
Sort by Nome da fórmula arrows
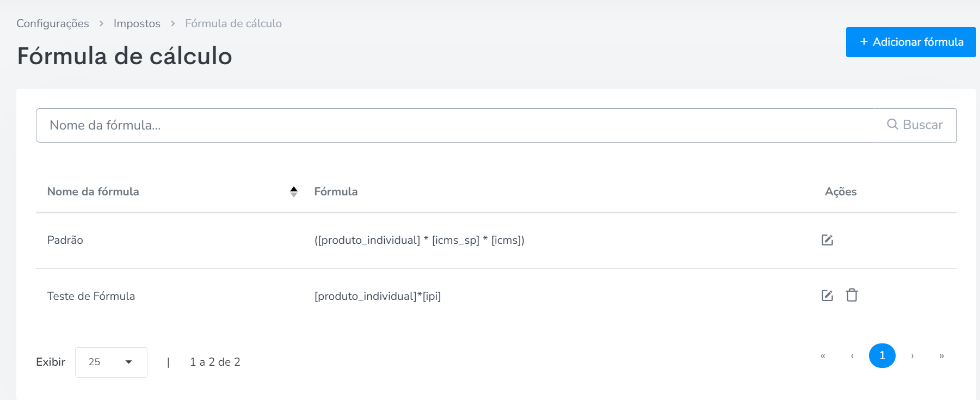coord(294,192)
